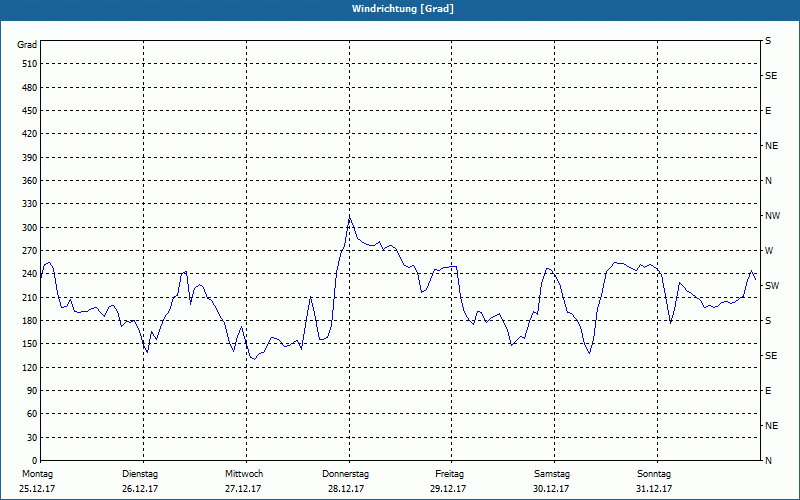Image resolution: width=800 pixels, height=500 pixels.
Task: Click the 270 degree axis label
Action: coord(30,251)
